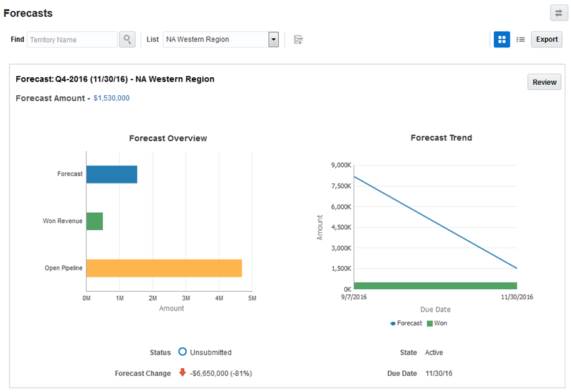Click the blue Forecast bar in overview chart

[111, 174]
